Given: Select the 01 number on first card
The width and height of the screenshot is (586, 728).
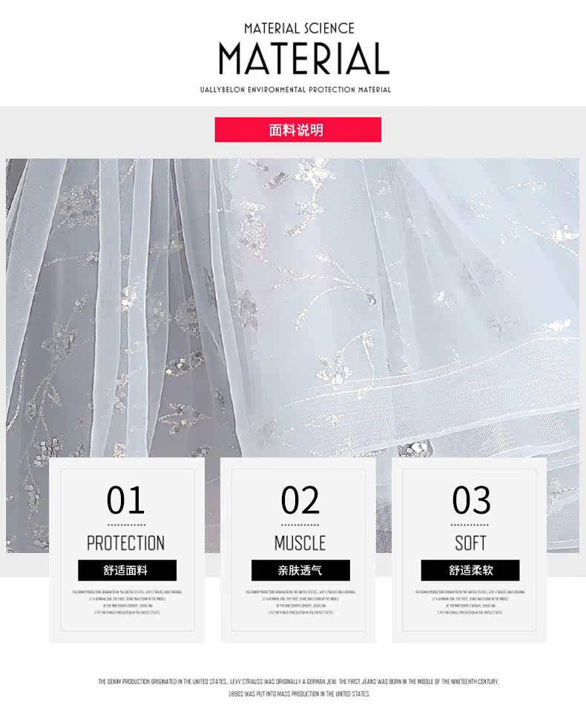Looking at the screenshot, I should tap(125, 500).
